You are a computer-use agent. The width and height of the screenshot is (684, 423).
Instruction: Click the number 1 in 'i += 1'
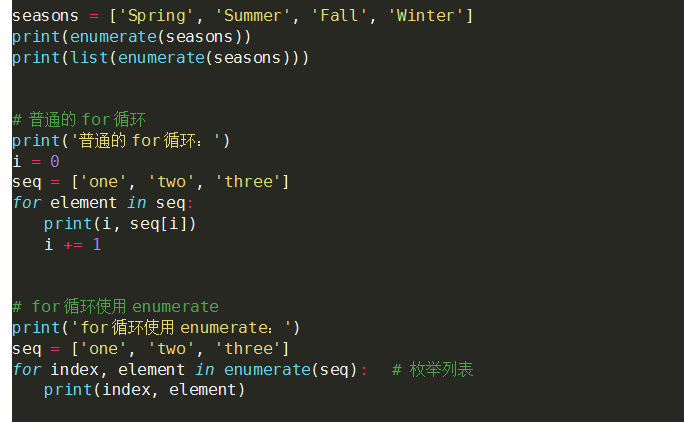point(97,244)
